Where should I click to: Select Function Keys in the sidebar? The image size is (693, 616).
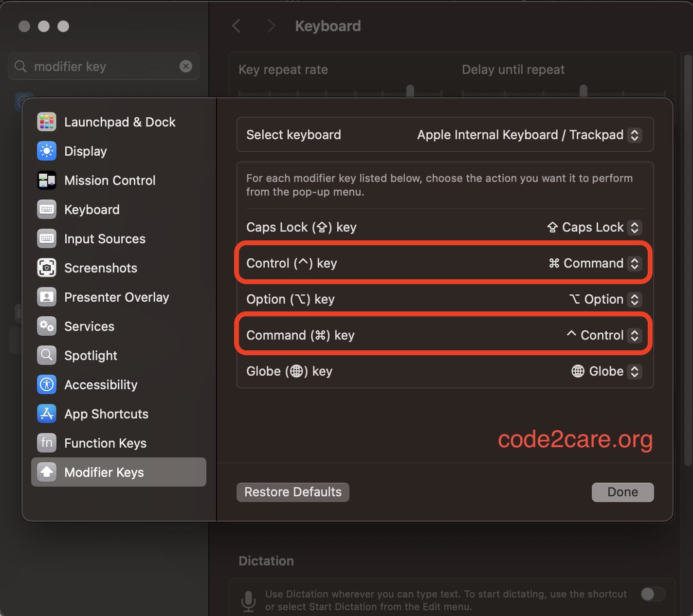pyautogui.click(x=105, y=443)
